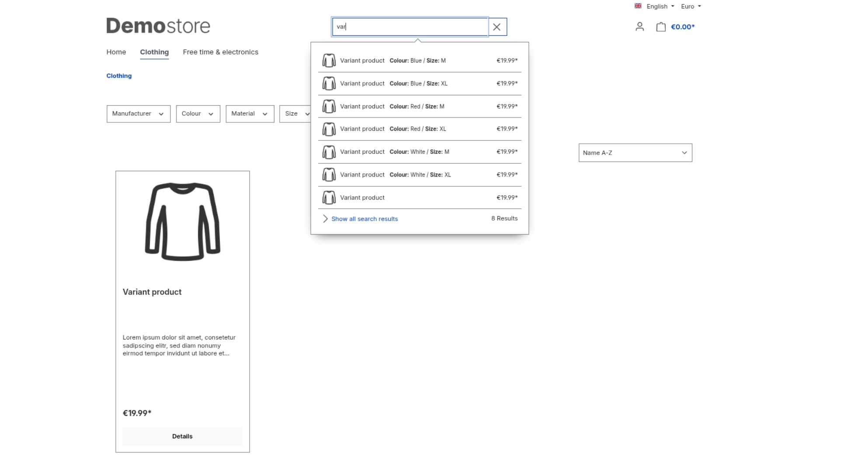Select Variant product Colour: Red / Size: XL text
This screenshot has height=475, width=868.
coord(393,129)
